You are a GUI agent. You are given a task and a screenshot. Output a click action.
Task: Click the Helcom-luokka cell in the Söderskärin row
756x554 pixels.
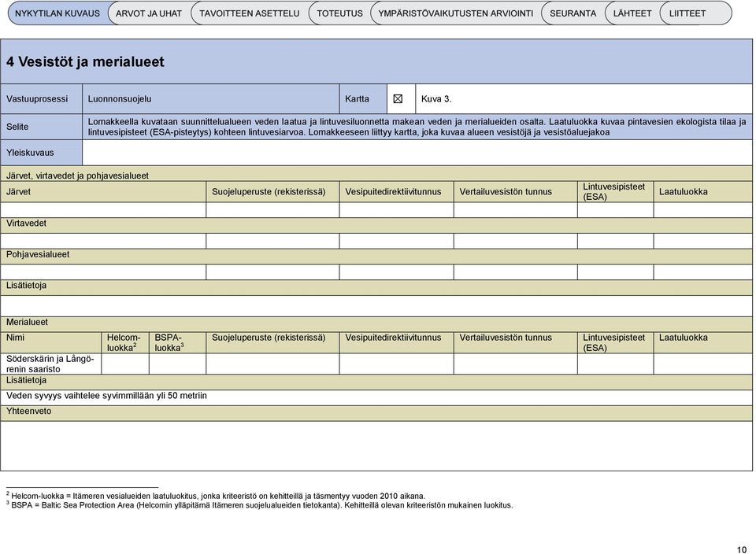point(125,364)
